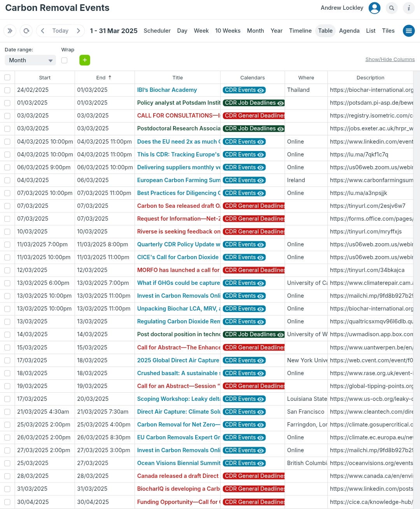Viewport: 420px width, 509px height.
Task: Add a new event with green plus
Action: [85, 60]
